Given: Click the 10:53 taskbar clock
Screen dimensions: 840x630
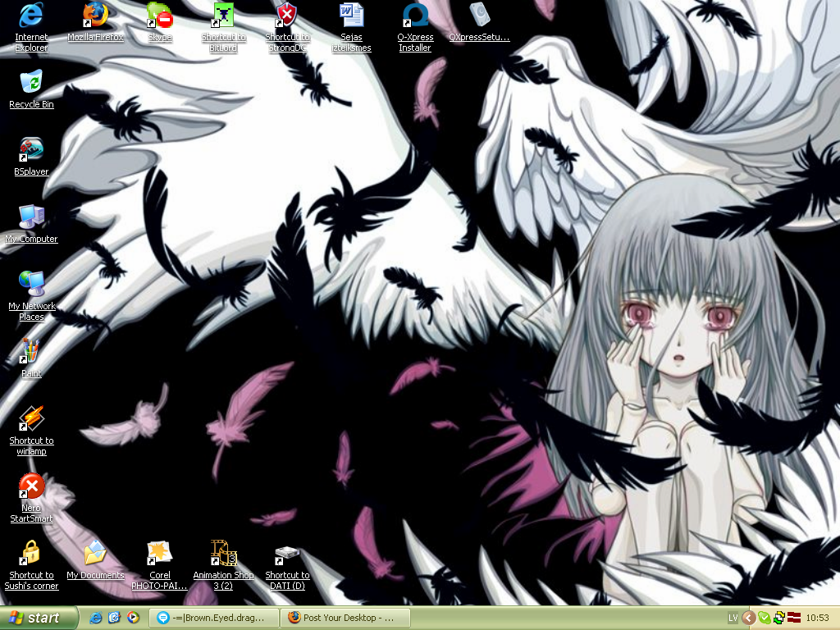Looking at the screenshot, I should (x=818, y=618).
